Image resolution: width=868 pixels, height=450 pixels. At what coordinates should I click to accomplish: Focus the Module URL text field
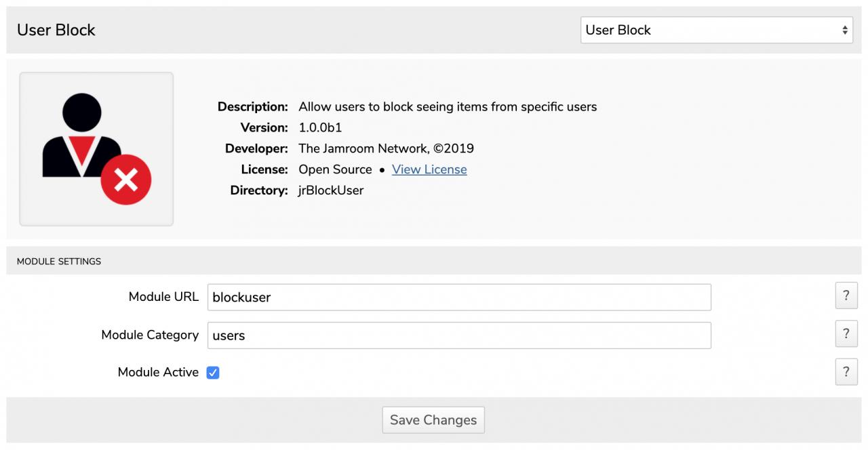459,298
